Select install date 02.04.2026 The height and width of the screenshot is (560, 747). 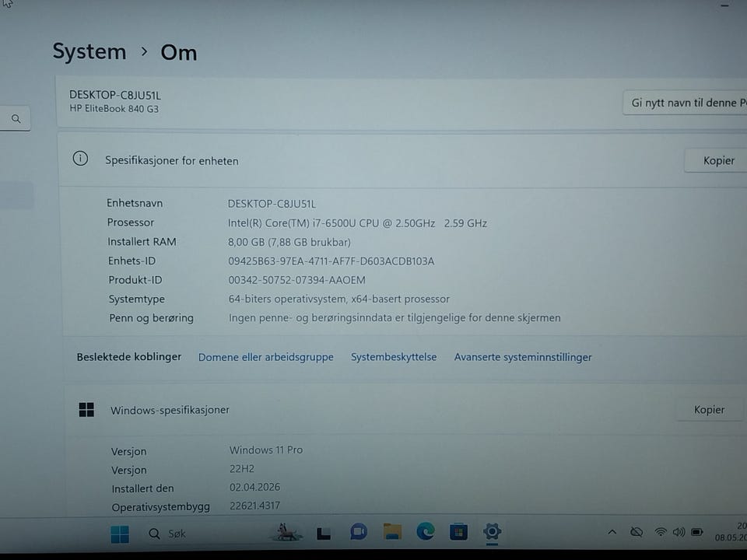pos(255,487)
